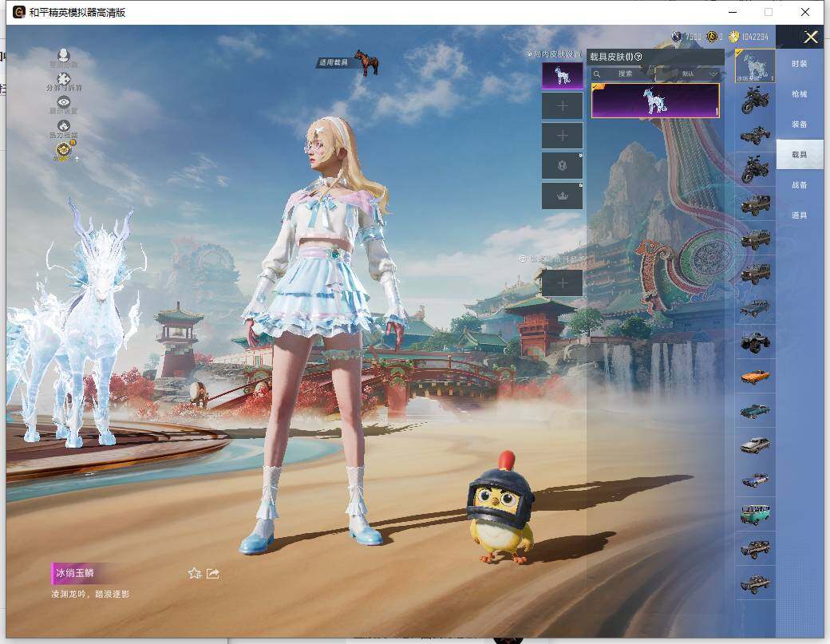
Task: Select the orange car vehicle thumbnail
Action: (x=754, y=376)
